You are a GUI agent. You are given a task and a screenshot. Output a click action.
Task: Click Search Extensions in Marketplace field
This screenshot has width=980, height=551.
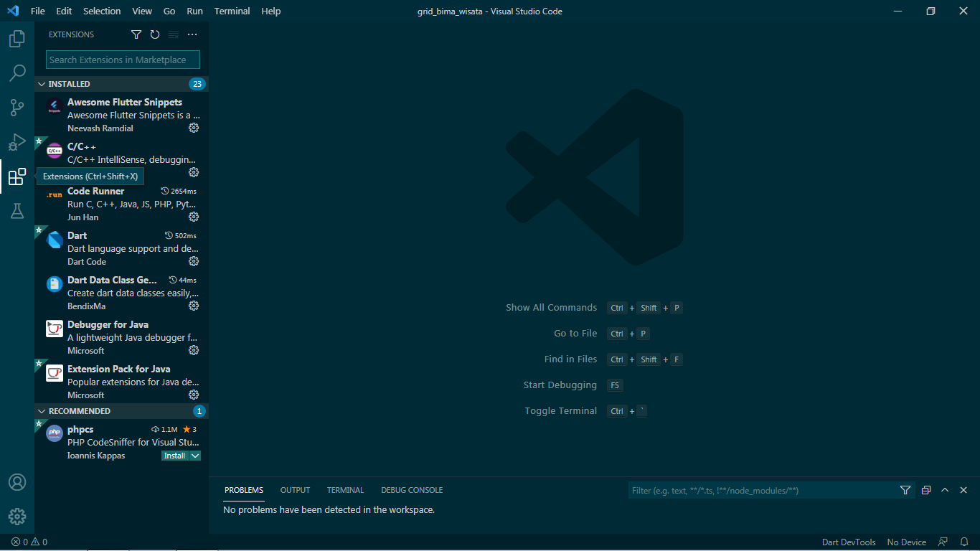(x=123, y=60)
